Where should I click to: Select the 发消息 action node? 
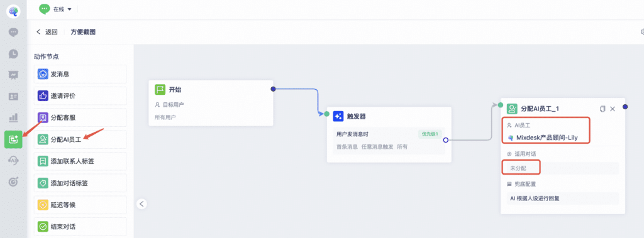[80, 74]
